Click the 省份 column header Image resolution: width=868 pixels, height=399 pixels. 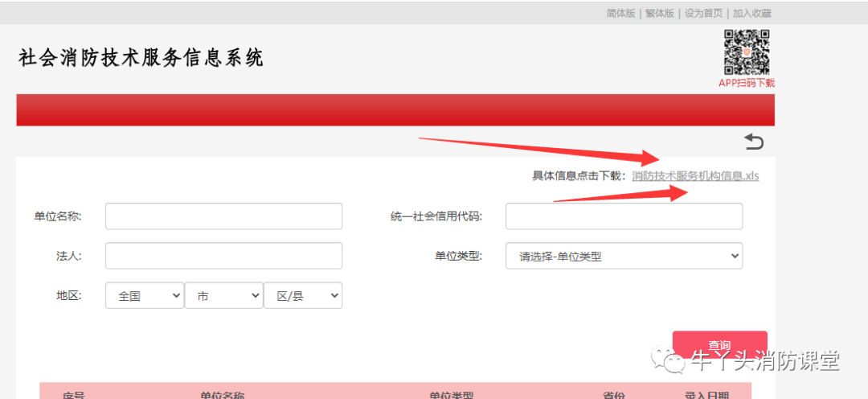point(614,394)
